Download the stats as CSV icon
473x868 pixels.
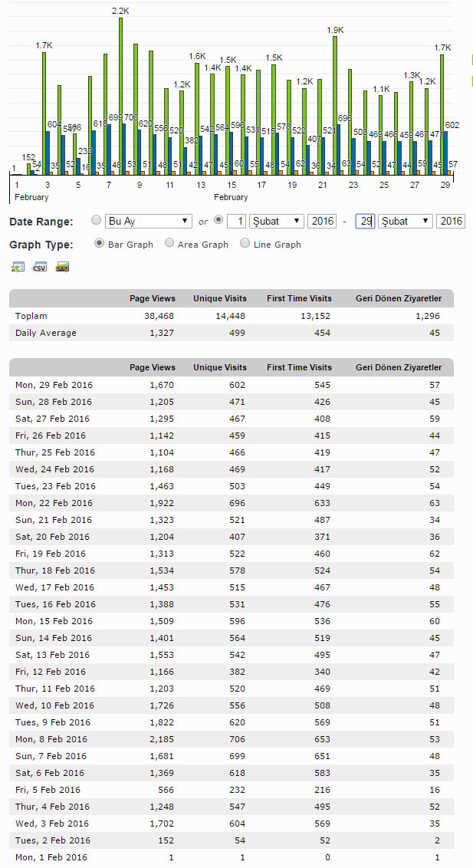point(40,268)
